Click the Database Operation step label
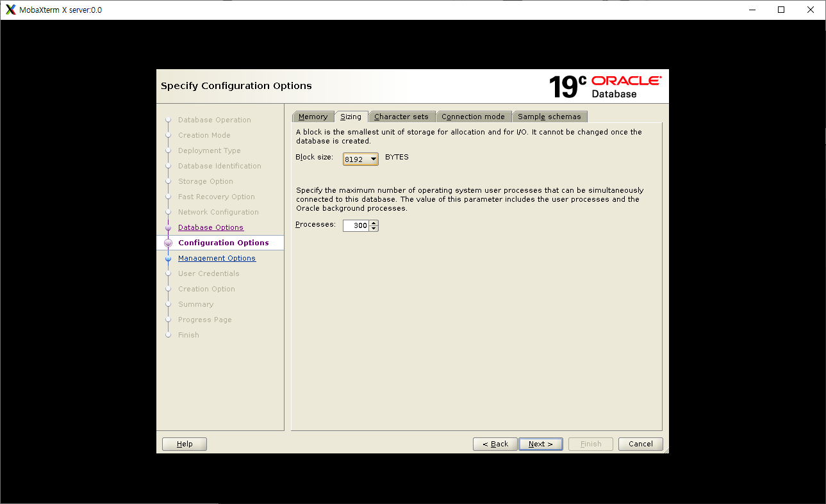 pyautogui.click(x=215, y=120)
